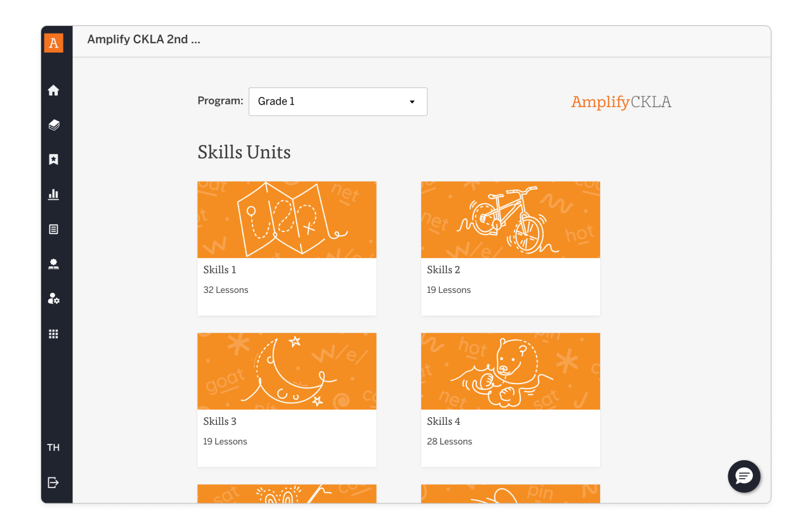Open the Home icon in the sidebar
Image resolution: width=812 pixels, height=530 pixels.
(54, 90)
